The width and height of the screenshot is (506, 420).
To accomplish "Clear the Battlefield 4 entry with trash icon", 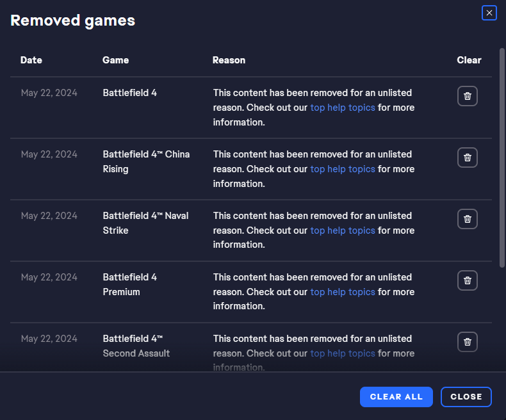I will tap(468, 96).
